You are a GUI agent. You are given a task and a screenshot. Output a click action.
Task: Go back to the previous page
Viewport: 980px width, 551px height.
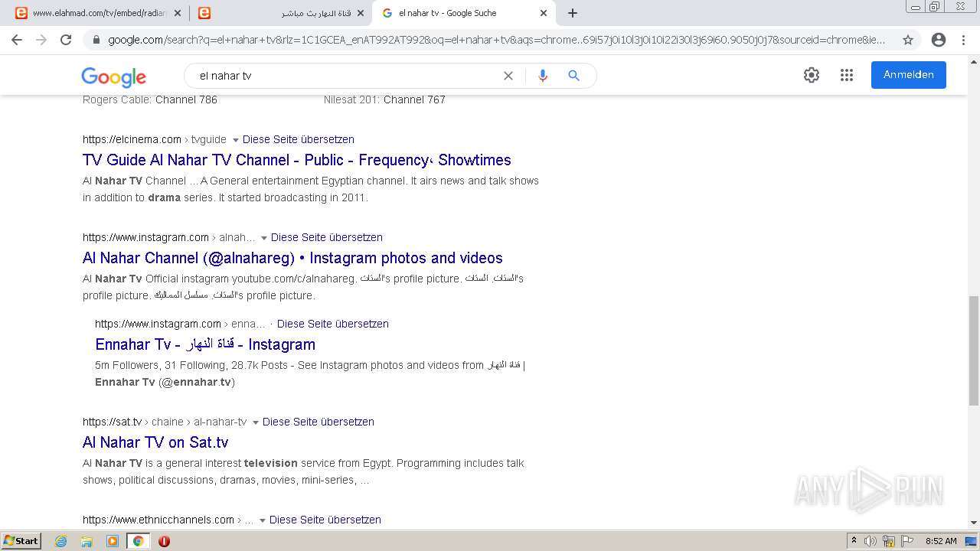(x=17, y=40)
